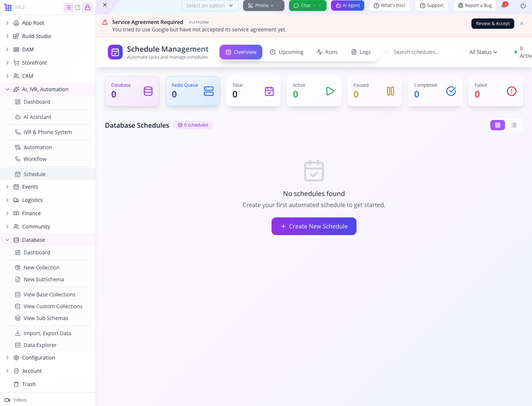The image size is (532, 406).
Task: Switch to grid view of schedules
Action: (x=498, y=125)
